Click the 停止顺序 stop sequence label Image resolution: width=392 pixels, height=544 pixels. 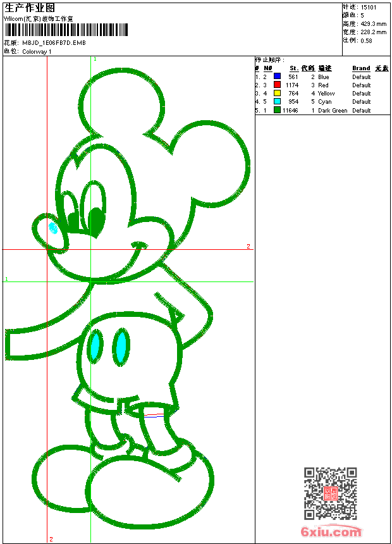pos(270,59)
